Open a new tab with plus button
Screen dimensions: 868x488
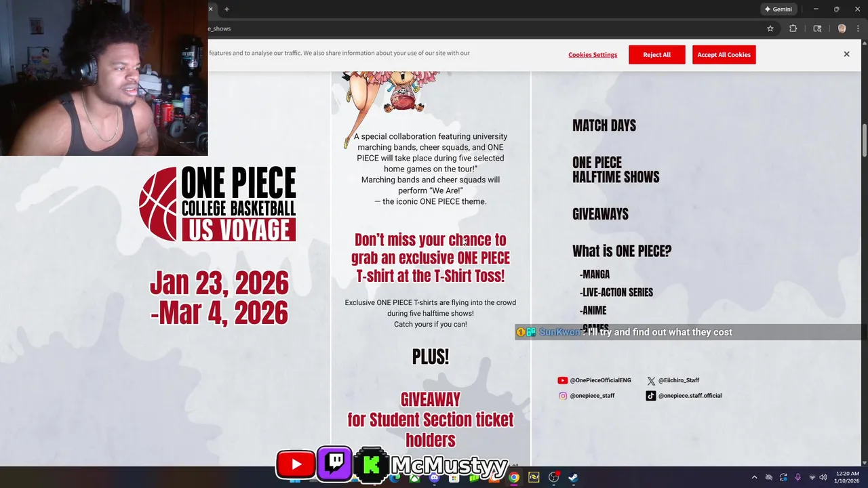(226, 9)
